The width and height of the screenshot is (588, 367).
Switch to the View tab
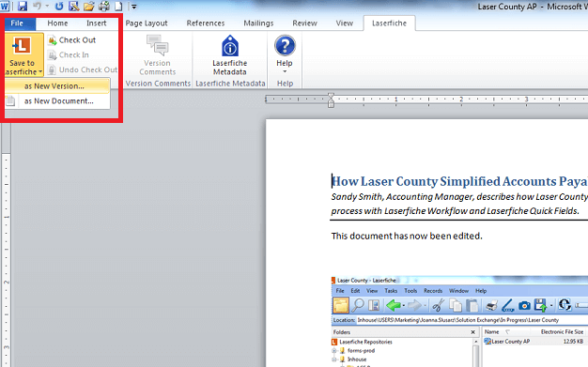click(344, 23)
